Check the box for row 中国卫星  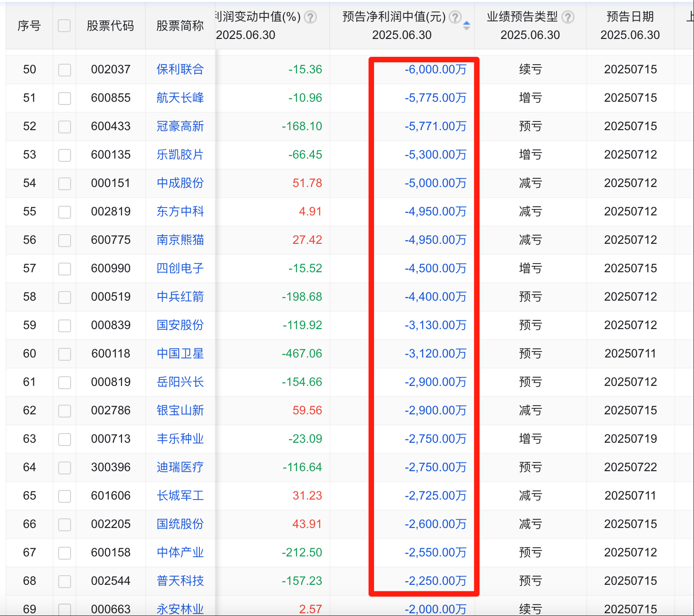coord(65,354)
